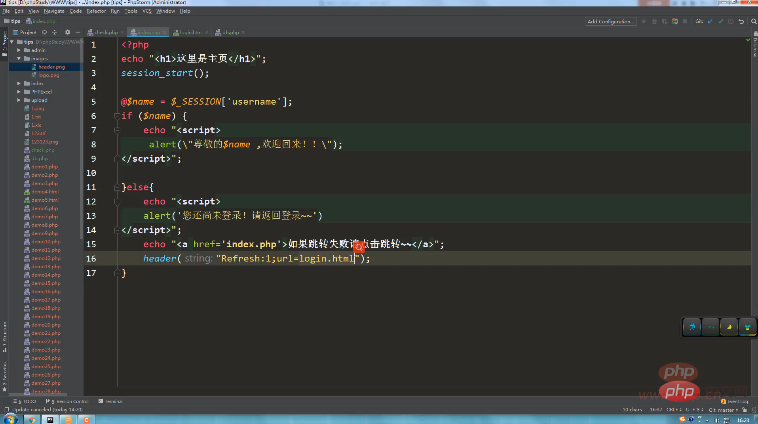758x424 pixels.
Task: Click the yellow third browser-preview icon
Action: [729, 327]
